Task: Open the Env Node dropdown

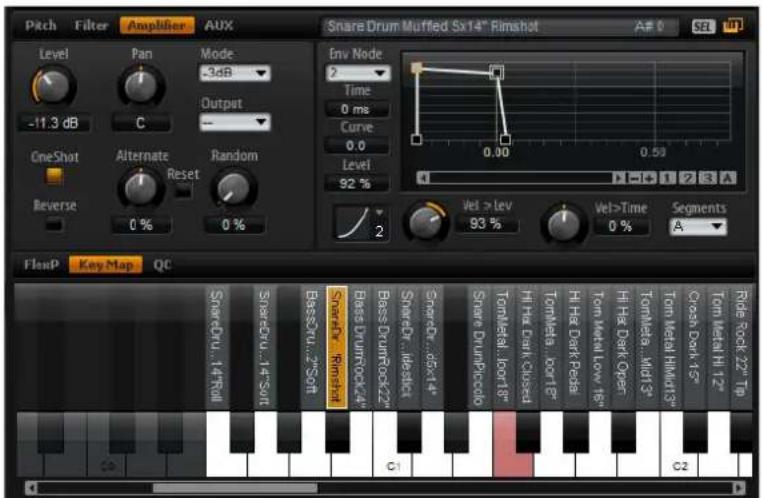Action: pyautogui.click(x=358, y=73)
